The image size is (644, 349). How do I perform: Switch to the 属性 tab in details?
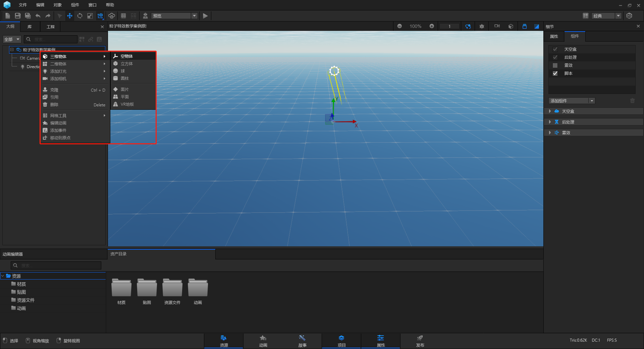[x=554, y=36]
